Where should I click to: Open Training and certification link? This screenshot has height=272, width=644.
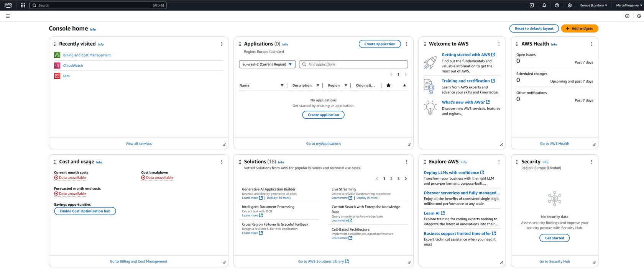click(468, 81)
